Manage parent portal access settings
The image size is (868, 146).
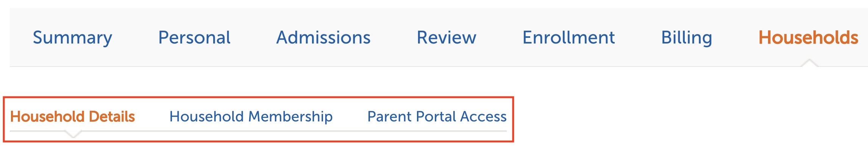437,116
